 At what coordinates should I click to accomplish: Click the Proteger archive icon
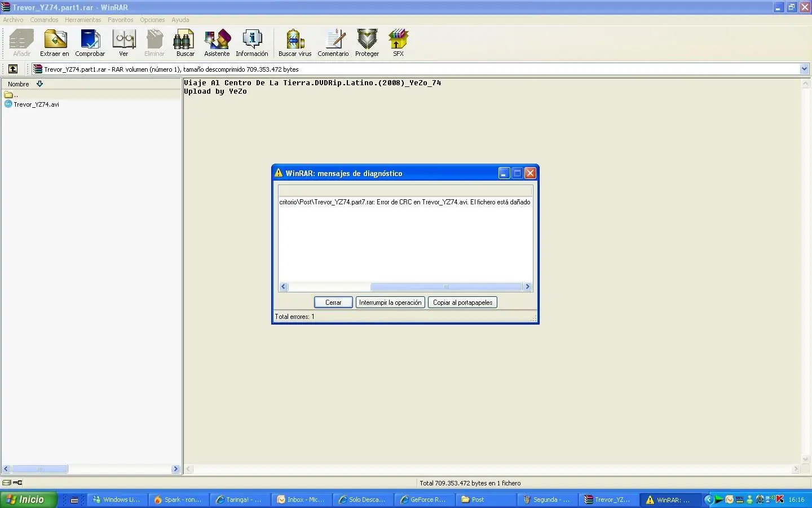tap(367, 43)
